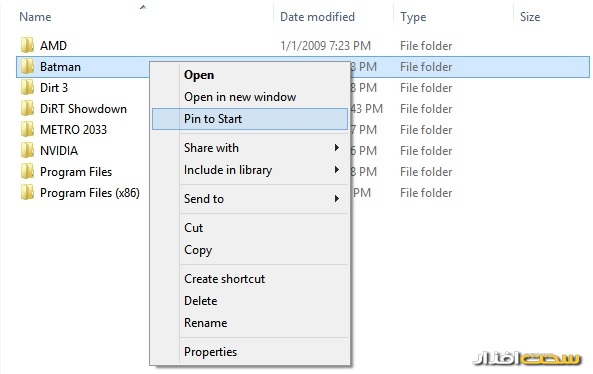Click File folder type in DiRT Showdown row
The width and height of the screenshot is (593, 374).
coord(426,109)
